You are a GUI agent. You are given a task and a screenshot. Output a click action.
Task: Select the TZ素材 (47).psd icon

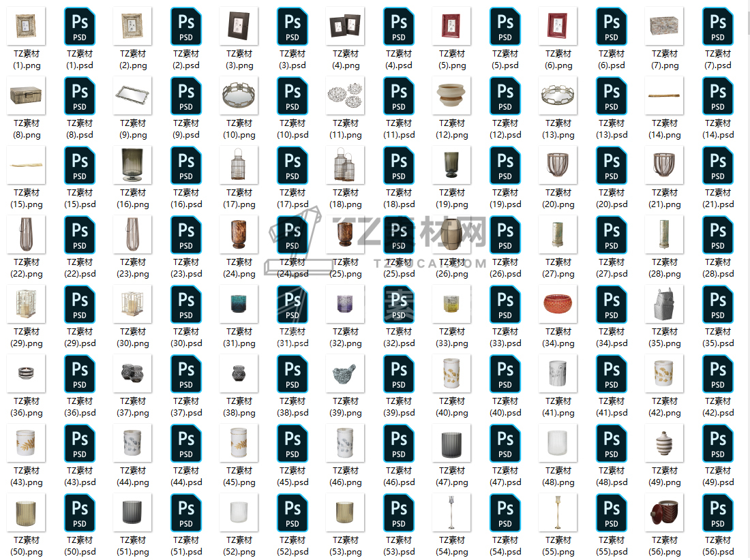tap(505, 444)
